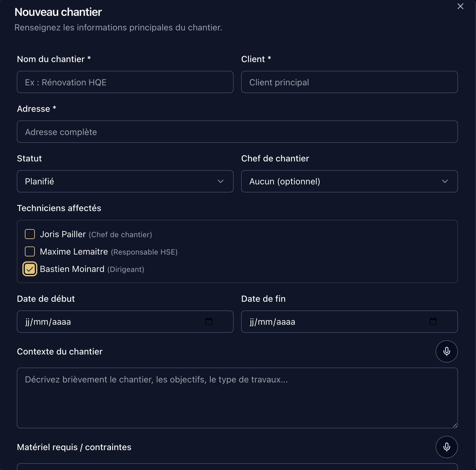
Task: Click microphone icon for Matériel requis
Action: click(446, 447)
